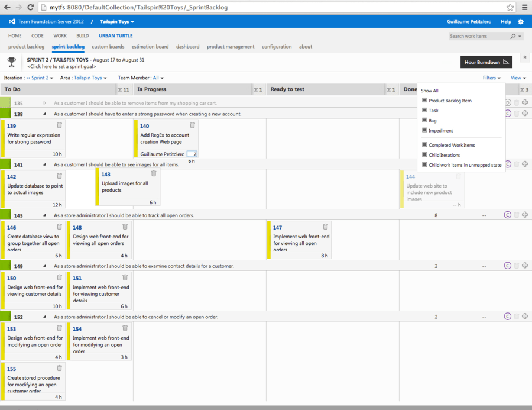532x410 pixels.
Task: Collapse backlog item 145 row
Action: click(44, 215)
